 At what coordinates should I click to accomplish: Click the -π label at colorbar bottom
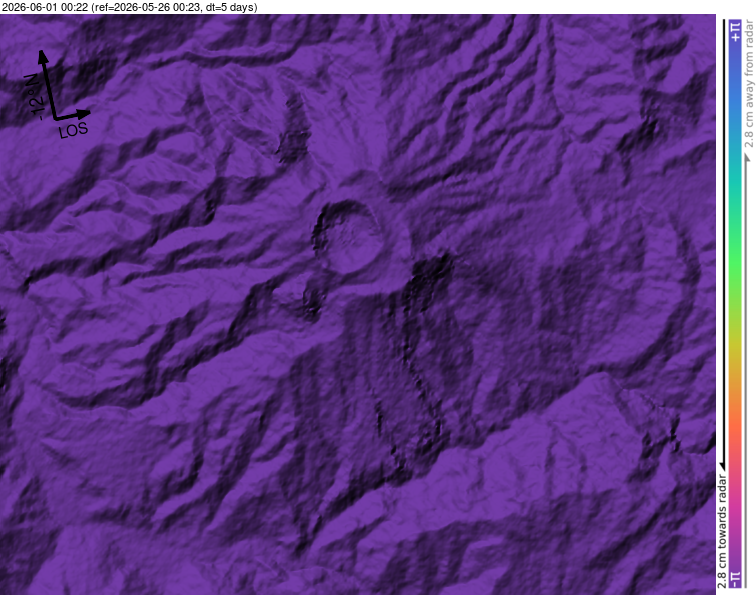[x=735, y=579]
